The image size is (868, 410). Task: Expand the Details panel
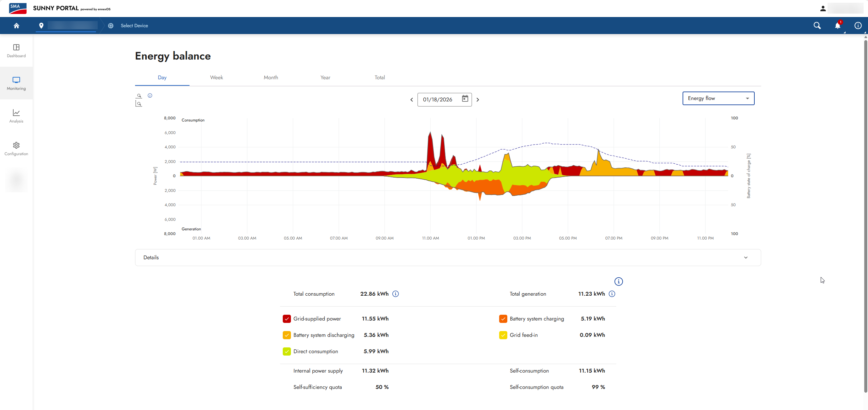pyautogui.click(x=448, y=258)
